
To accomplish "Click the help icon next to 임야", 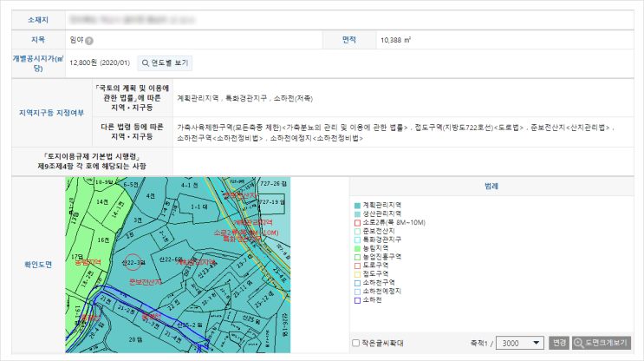I will click(x=89, y=41).
